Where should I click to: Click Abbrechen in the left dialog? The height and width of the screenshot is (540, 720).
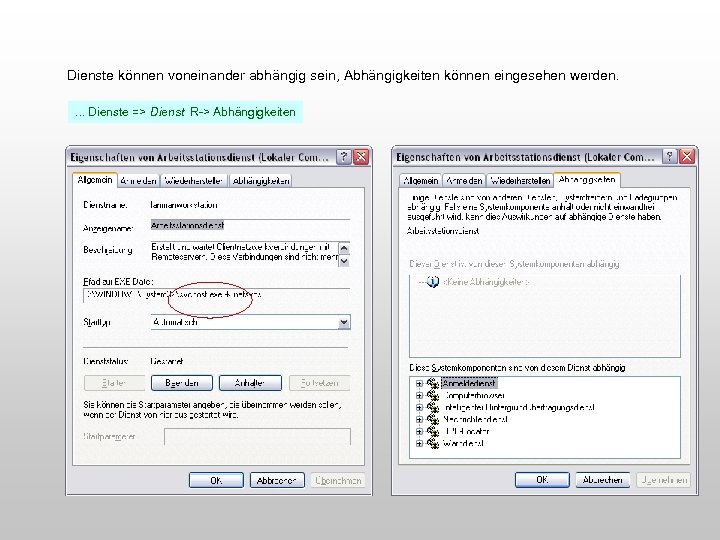click(277, 480)
